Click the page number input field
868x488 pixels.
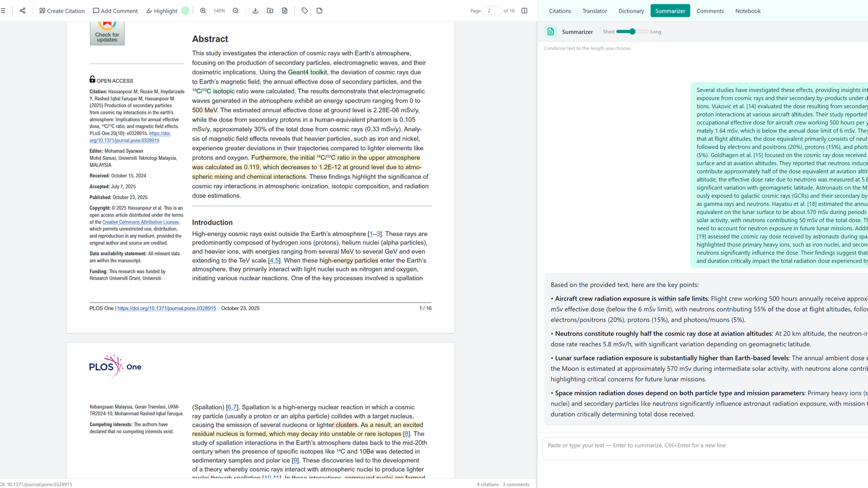(x=492, y=10)
